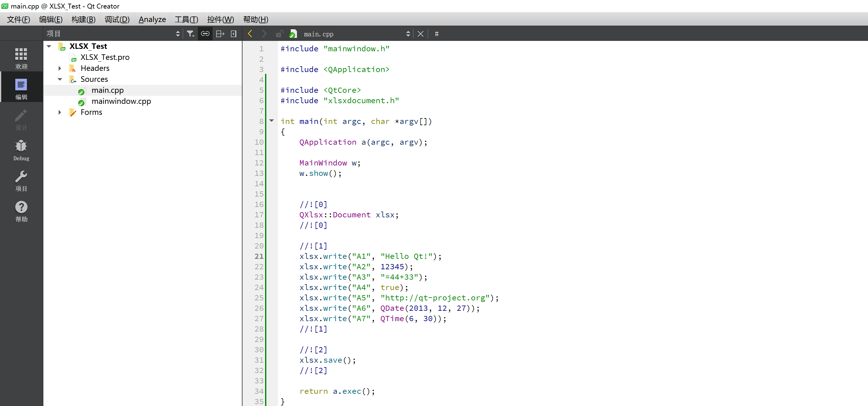Screen dimensions: 868x406
Task: Open the project view selector dropdown 项目
Action: pos(114,34)
